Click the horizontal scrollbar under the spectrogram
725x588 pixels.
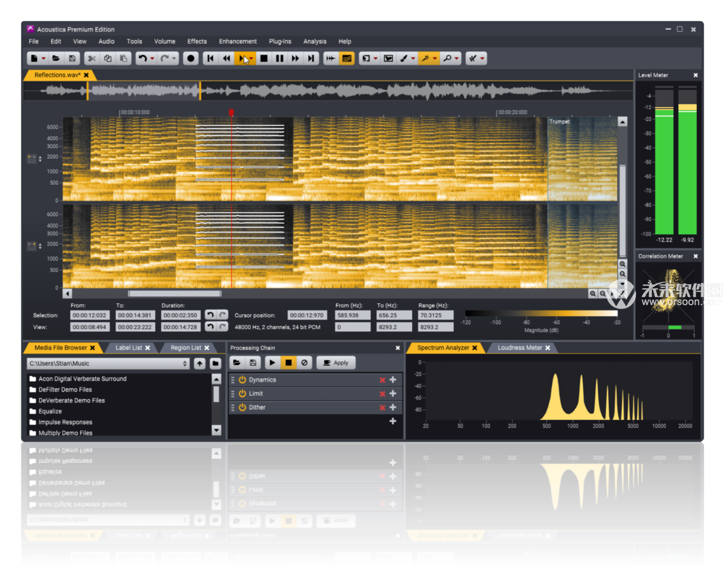pyautogui.click(x=175, y=293)
